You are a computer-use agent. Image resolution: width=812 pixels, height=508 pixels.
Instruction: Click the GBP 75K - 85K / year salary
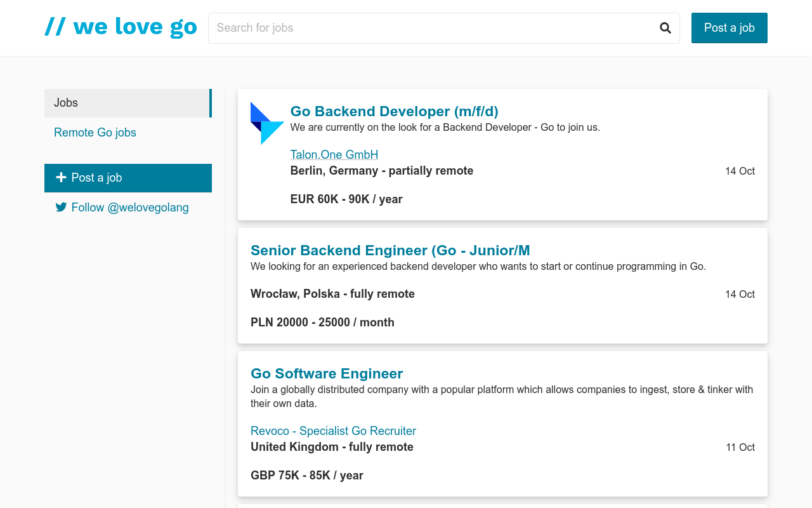coord(307,476)
